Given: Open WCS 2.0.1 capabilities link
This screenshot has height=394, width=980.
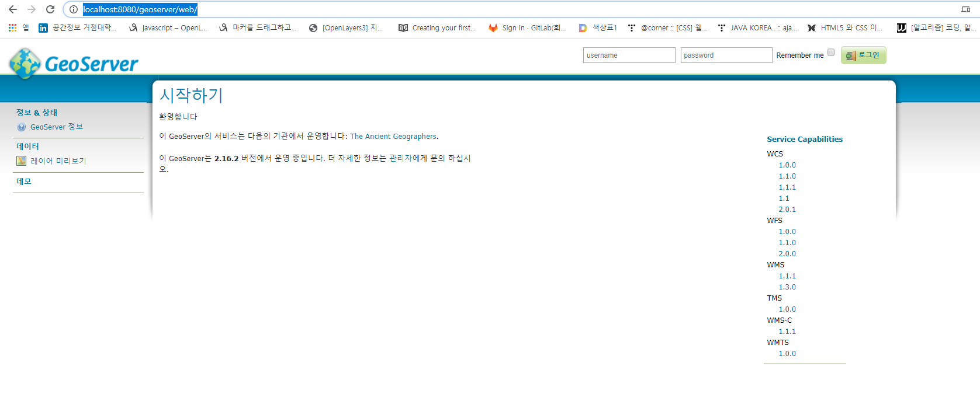Looking at the screenshot, I should point(787,210).
